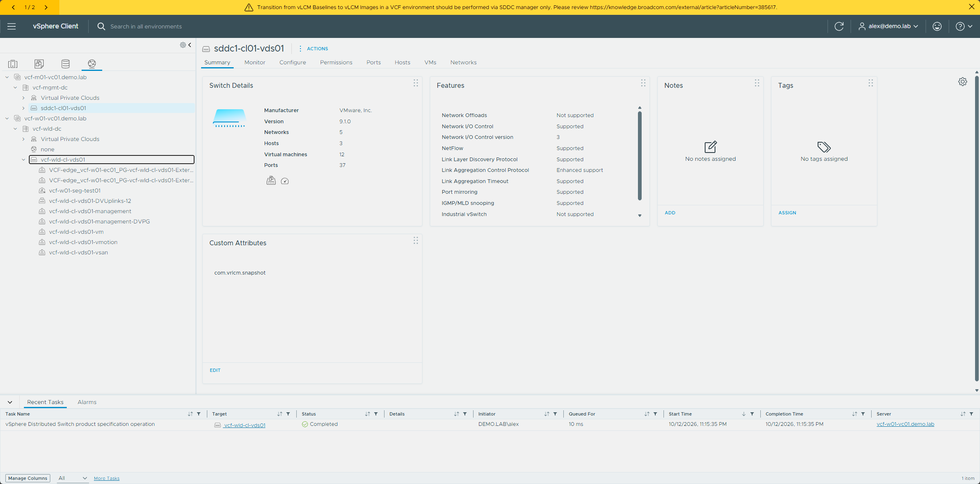This screenshot has width=980, height=484.
Task: Click EDIT in Custom Attributes
Action: 215,370
